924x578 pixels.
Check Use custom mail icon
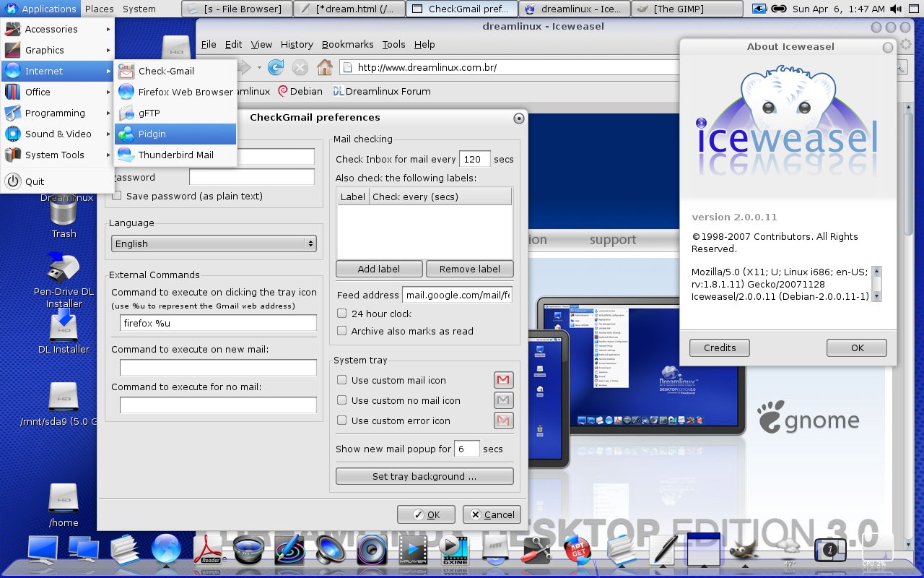[x=342, y=380]
